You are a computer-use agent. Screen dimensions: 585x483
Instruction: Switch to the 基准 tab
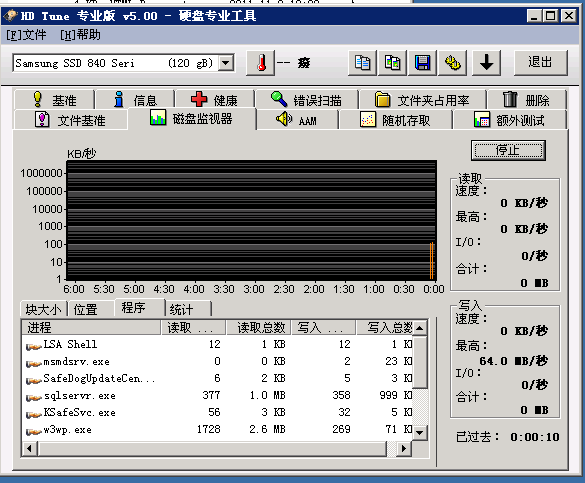(54, 100)
